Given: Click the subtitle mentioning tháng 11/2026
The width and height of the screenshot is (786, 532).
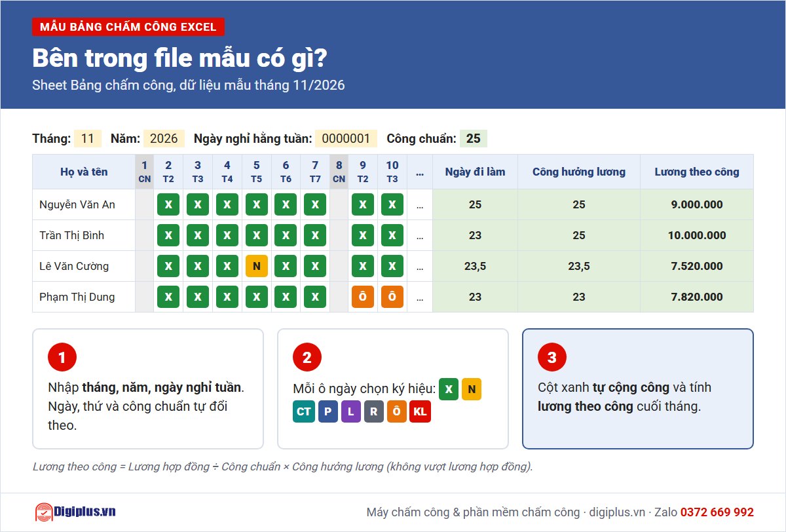Looking at the screenshot, I should pyautogui.click(x=189, y=85).
